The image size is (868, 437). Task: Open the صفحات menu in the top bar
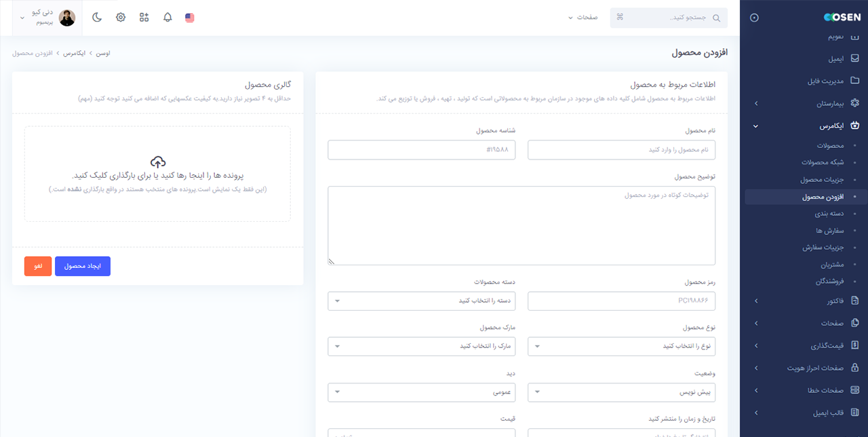point(582,18)
